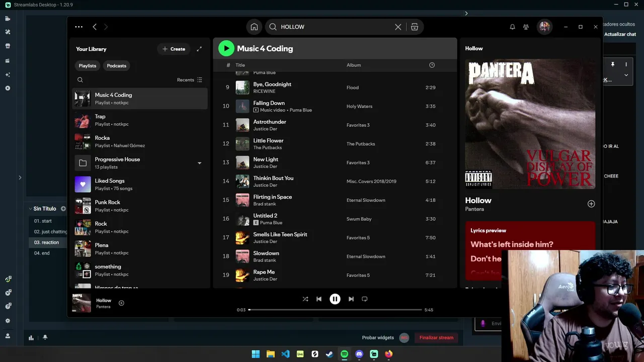Open Recents sort dropdown
The height and width of the screenshot is (362, 644).
click(190, 80)
